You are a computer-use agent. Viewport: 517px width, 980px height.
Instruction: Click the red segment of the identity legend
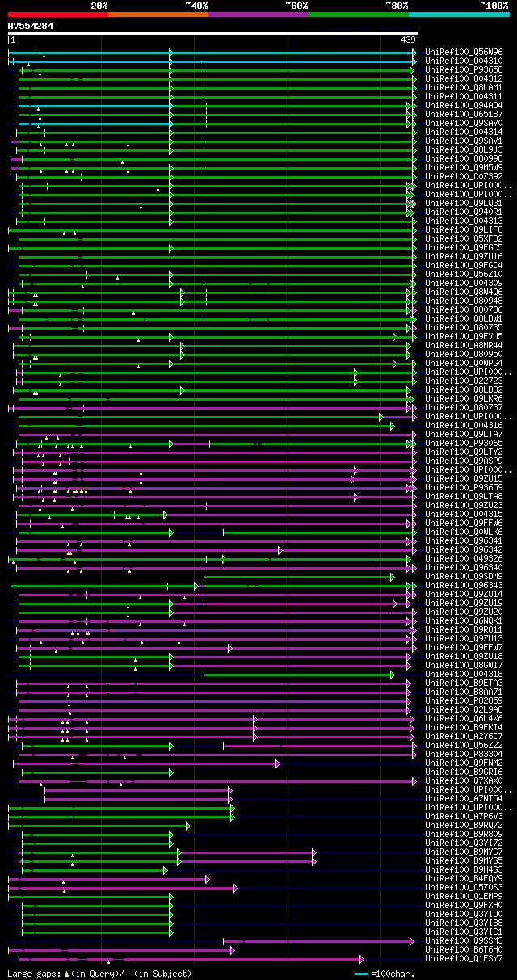57,14
